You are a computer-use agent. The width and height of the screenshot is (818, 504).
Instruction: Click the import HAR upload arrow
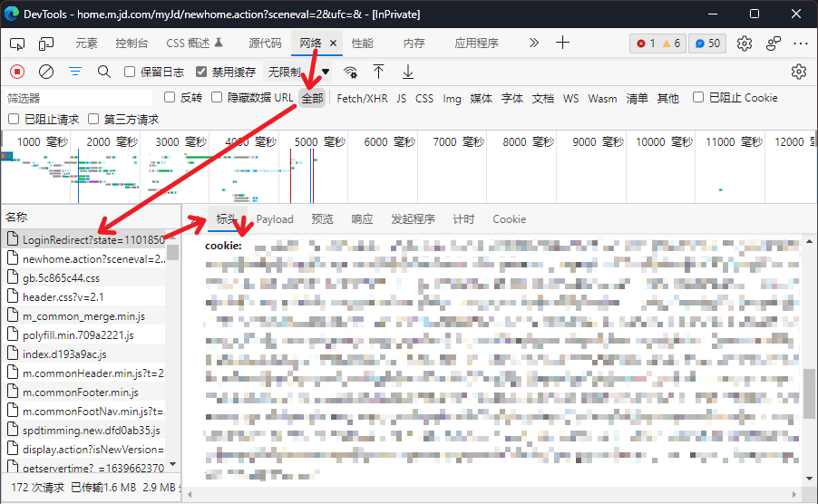379,72
